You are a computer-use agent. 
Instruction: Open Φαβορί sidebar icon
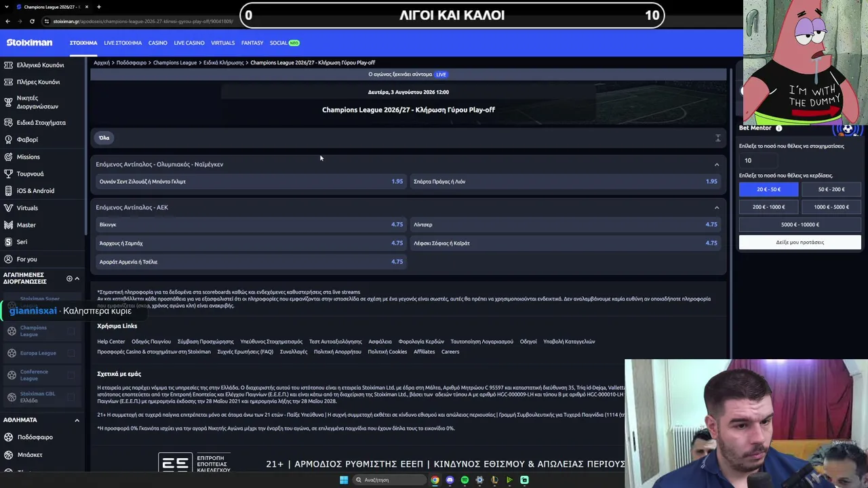9,140
